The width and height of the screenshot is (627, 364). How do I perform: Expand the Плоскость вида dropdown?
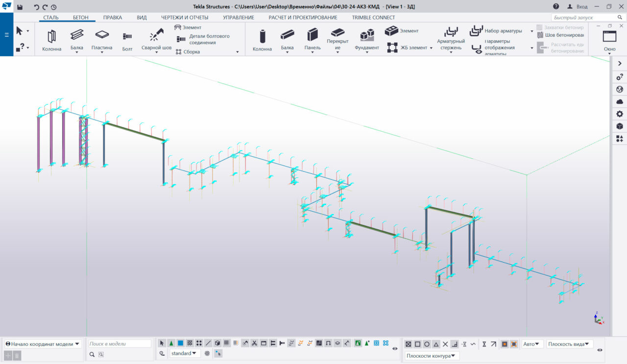point(570,344)
